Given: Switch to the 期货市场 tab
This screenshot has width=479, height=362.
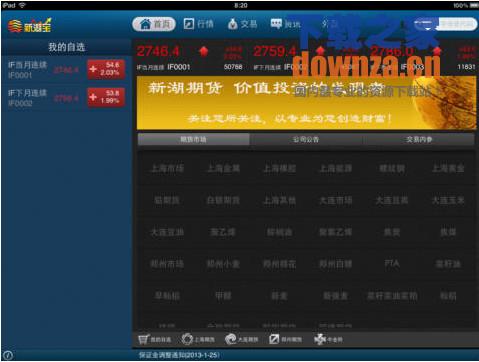Looking at the screenshot, I should [193, 139].
